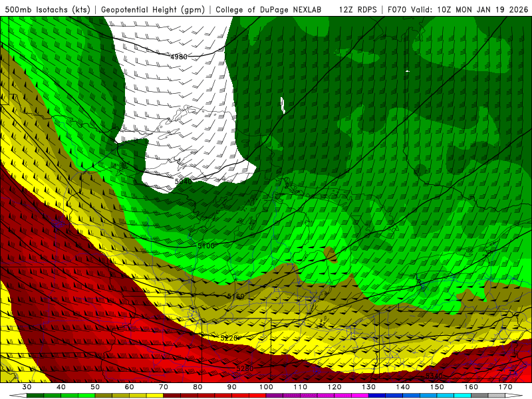Click the '12Z RDPS' model run label
Screen dimensions: 532x399
pos(358,10)
